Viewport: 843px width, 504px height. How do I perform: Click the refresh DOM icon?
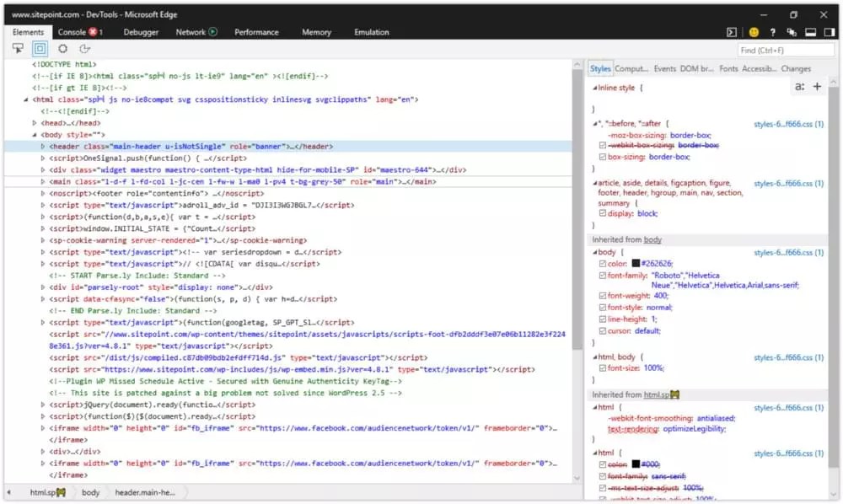point(85,48)
